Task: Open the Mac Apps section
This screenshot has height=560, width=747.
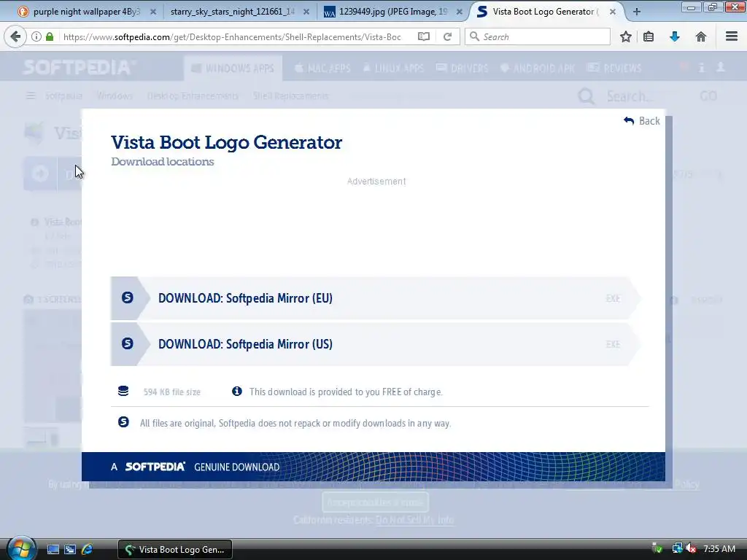Action: pyautogui.click(x=322, y=69)
